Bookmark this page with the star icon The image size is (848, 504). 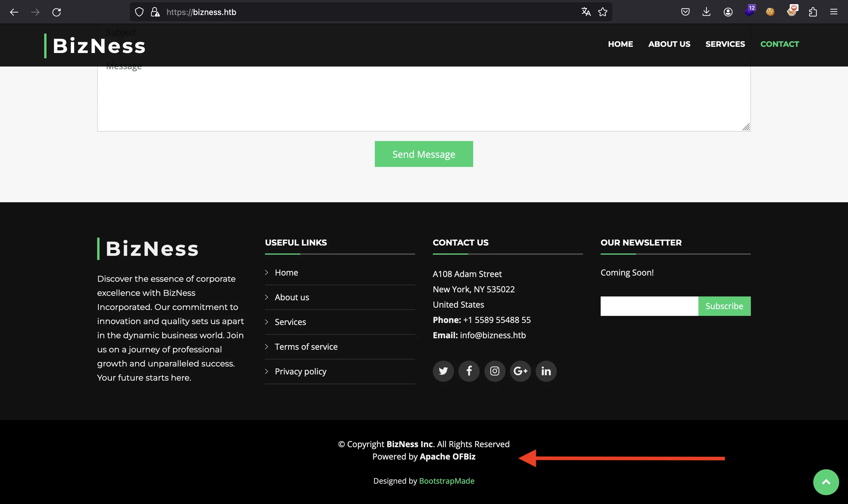click(603, 12)
